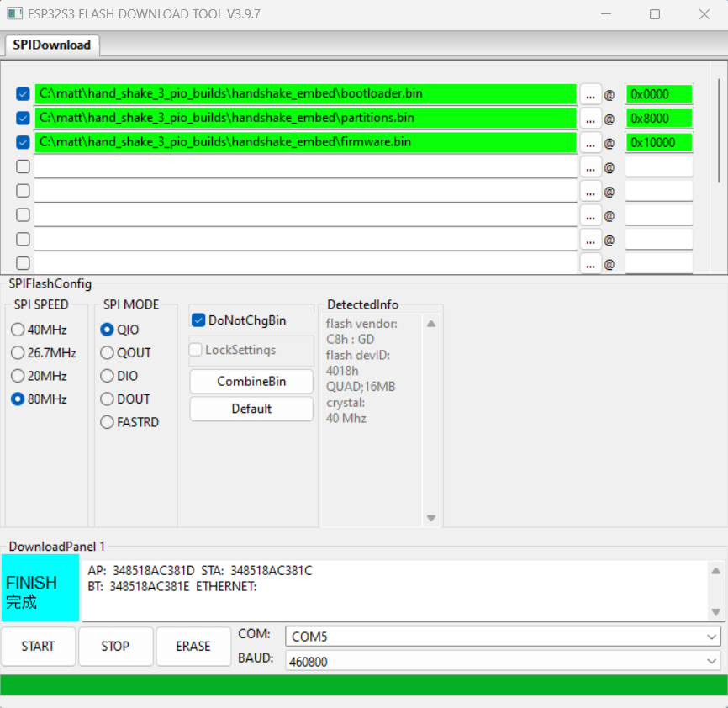This screenshot has height=708, width=728.
Task: Uncheck the bootloader.bin file checkbox
Action: (x=24, y=94)
